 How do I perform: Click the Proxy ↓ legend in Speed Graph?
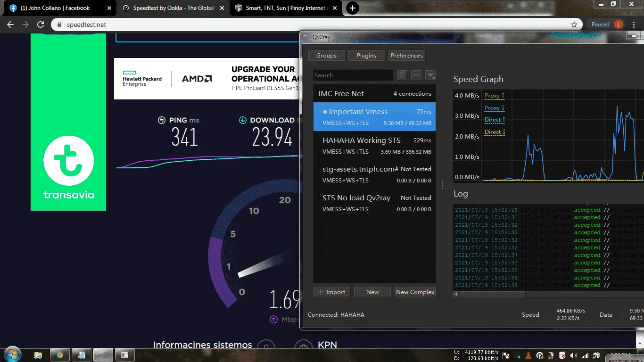495,108
